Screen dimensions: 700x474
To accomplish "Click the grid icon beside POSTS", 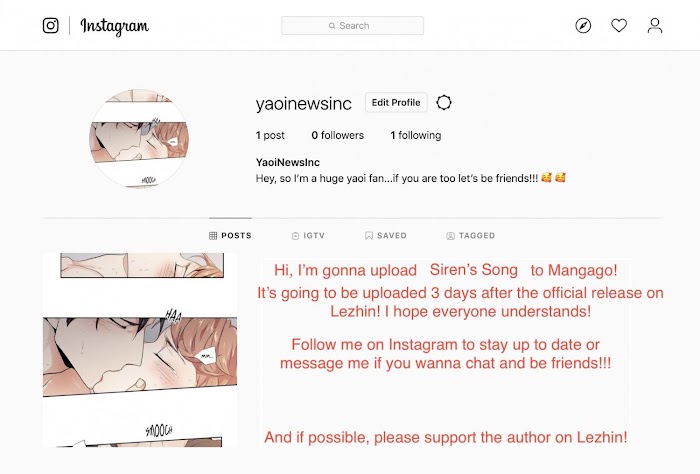I will tap(213, 236).
